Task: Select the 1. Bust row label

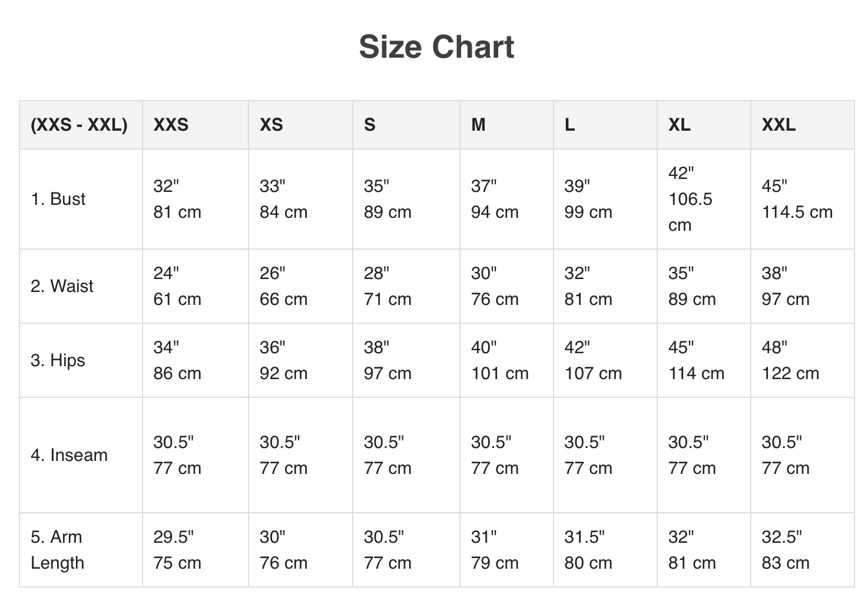Action: 58,199
